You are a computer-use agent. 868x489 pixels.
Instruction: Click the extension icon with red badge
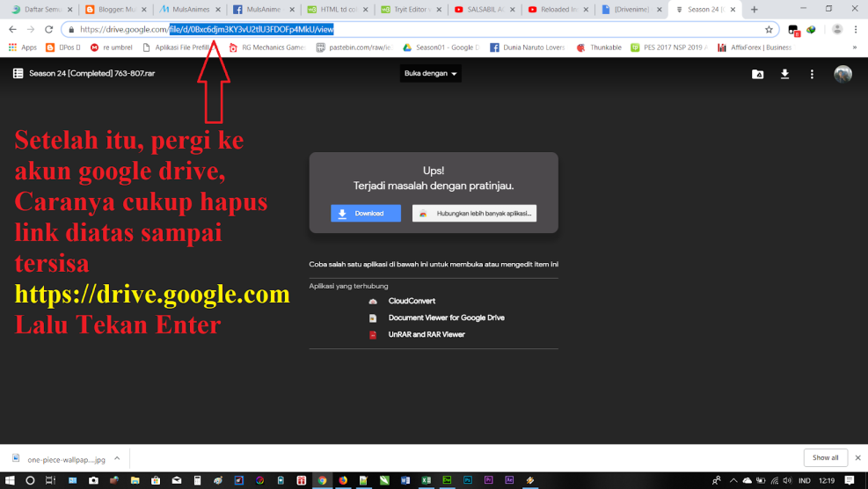click(x=793, y=30)
